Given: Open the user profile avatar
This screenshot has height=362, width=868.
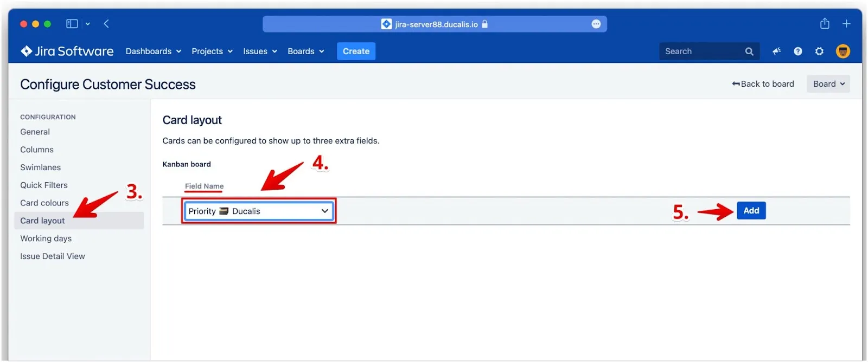Looking at the screenshot, I should click(x=843, y=51).
